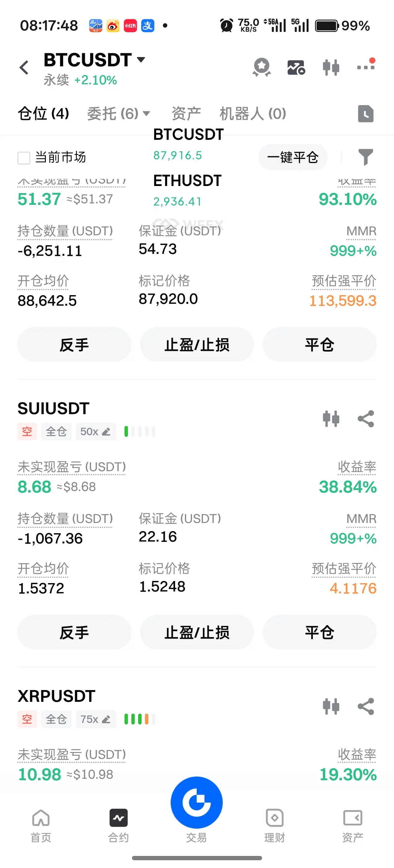Edit XRPUSDT 75x leverage

point(96,720)
